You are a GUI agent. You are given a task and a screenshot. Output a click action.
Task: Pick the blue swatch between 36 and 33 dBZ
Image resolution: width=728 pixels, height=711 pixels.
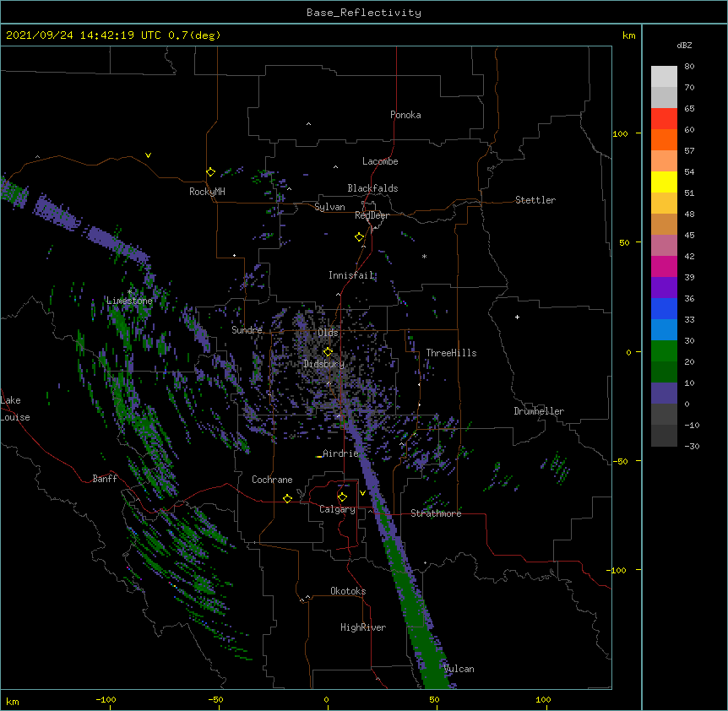664,308
